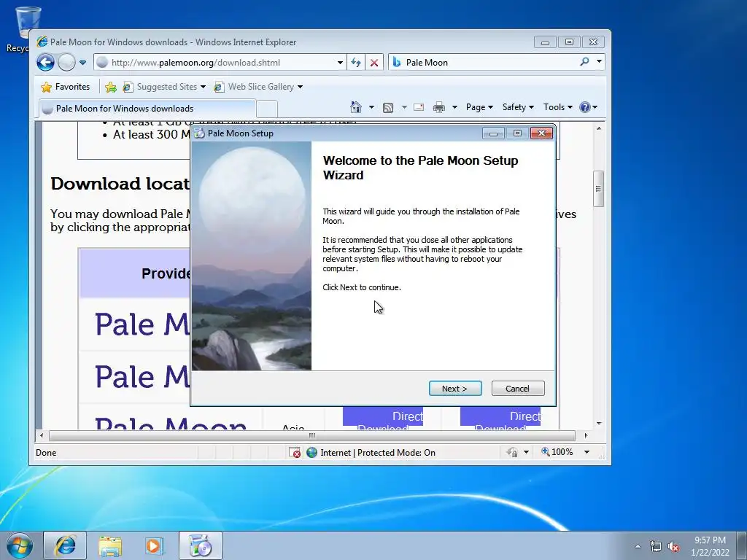Expand the Web Slice Gallery arrow
The width and height of the screenshot is (747, 560).
pyautogui.click(x=300, y=87)
